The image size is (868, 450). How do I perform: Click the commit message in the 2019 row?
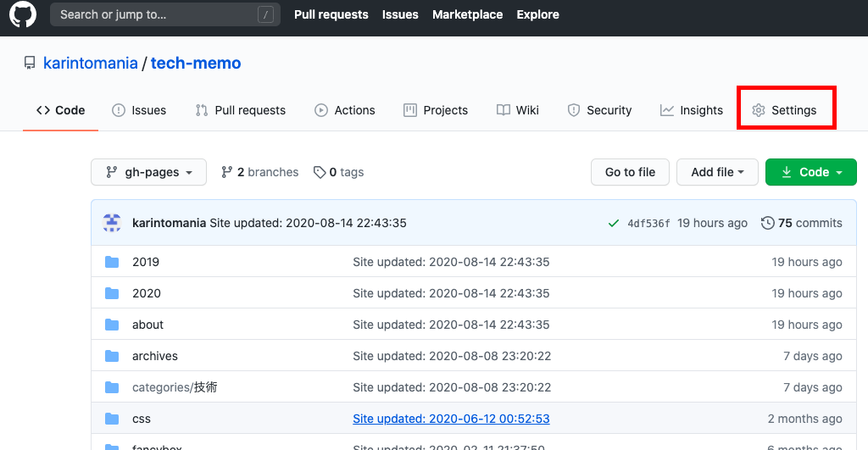451,262
